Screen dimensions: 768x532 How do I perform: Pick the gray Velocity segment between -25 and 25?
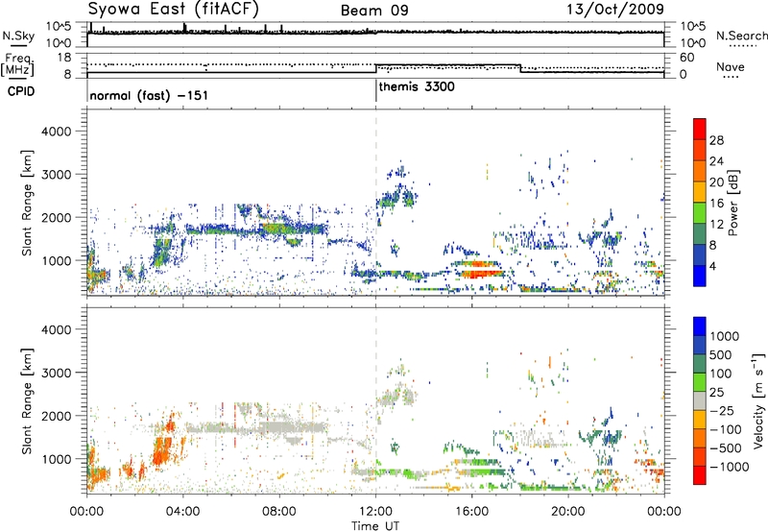pos(700,400)
